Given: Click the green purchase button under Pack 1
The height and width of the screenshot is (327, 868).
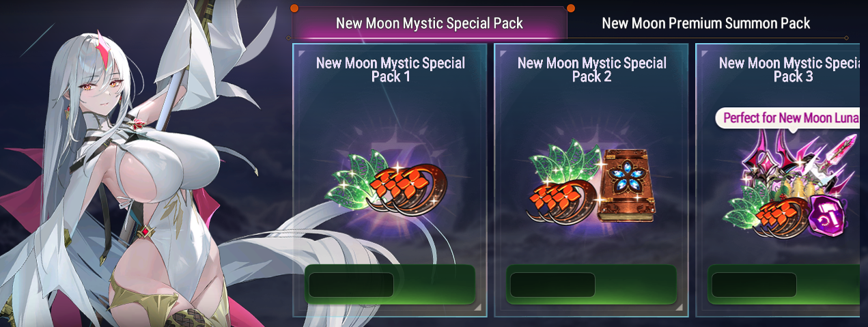Looking at the screenshot, I should 389,284.
